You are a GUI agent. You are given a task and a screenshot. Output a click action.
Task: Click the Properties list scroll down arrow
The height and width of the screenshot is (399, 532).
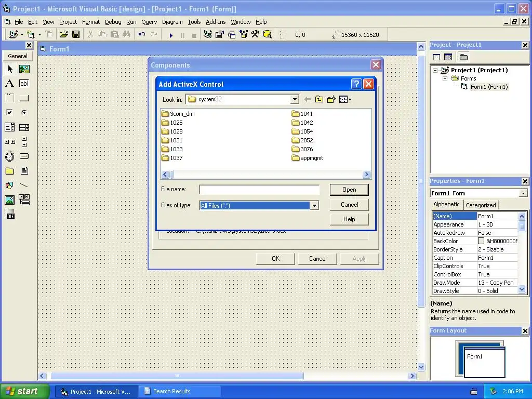point(522,289)
